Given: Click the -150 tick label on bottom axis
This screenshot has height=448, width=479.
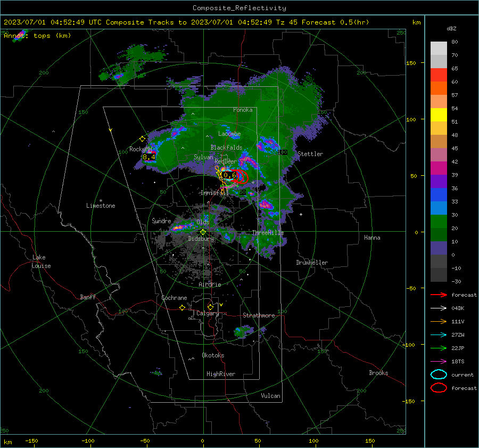Looking at the screenshot, I should coord(31,441).
